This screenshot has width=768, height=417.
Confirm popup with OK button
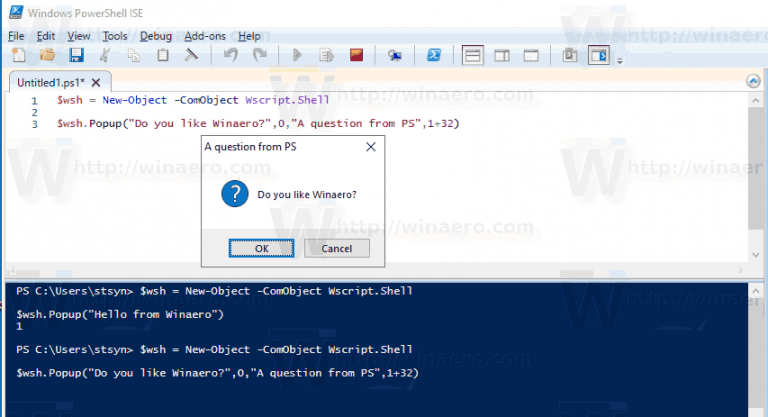pyautogui.click(x=261, y=248)
